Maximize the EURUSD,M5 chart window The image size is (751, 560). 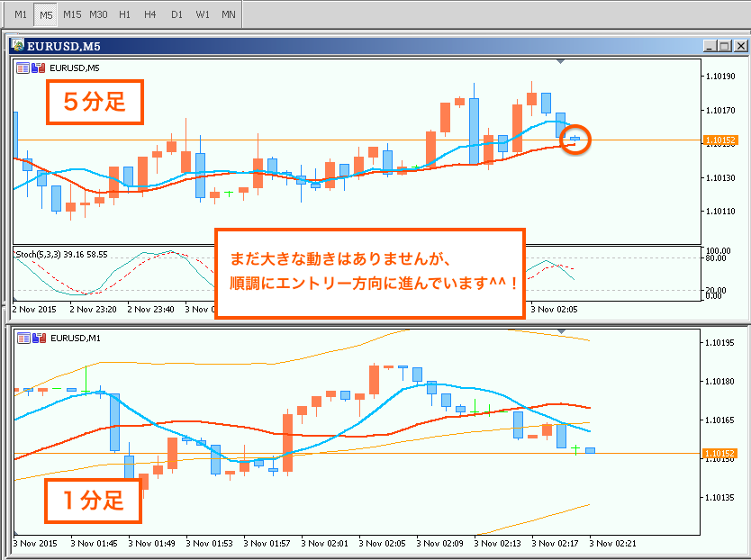tap(725, 46)
